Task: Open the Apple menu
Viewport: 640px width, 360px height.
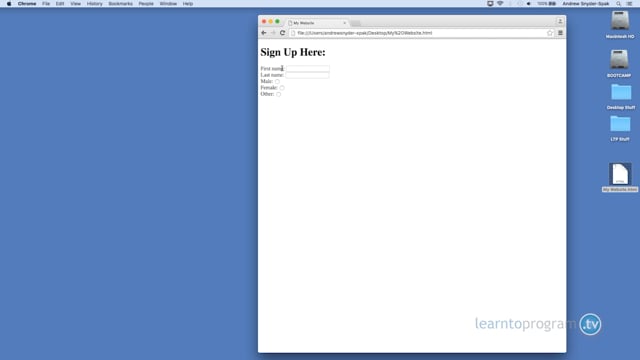Action: coord(9,4)
